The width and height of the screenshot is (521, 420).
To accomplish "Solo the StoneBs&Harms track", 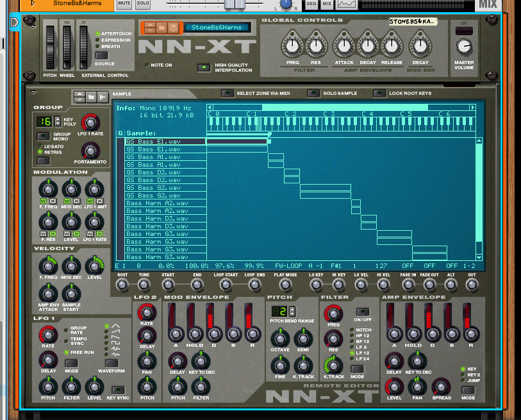I will (x=143, y=4).
